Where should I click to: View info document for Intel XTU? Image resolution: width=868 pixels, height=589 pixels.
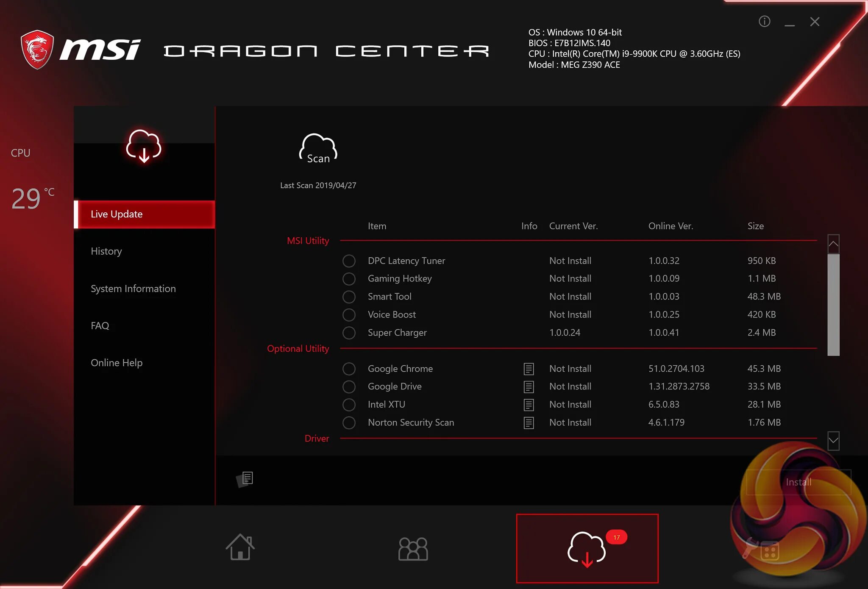tap(529, 405)
